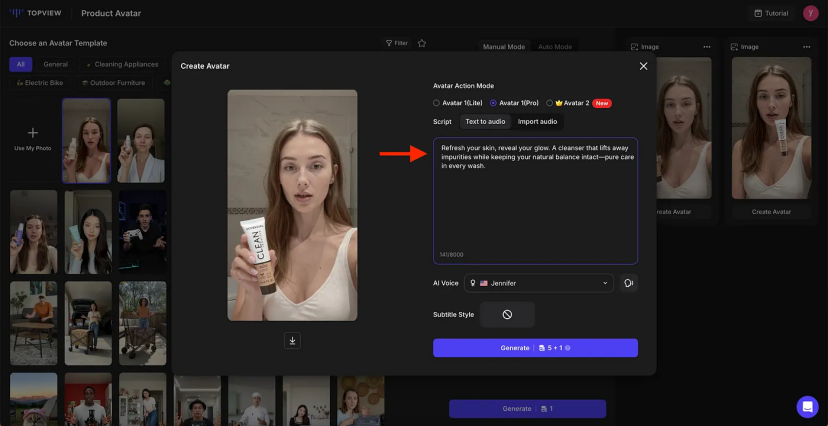This screenshot has height=426, width=828.
Task: Select Avatar 1(Lite) radio option
Action: [x=458, y=103]
